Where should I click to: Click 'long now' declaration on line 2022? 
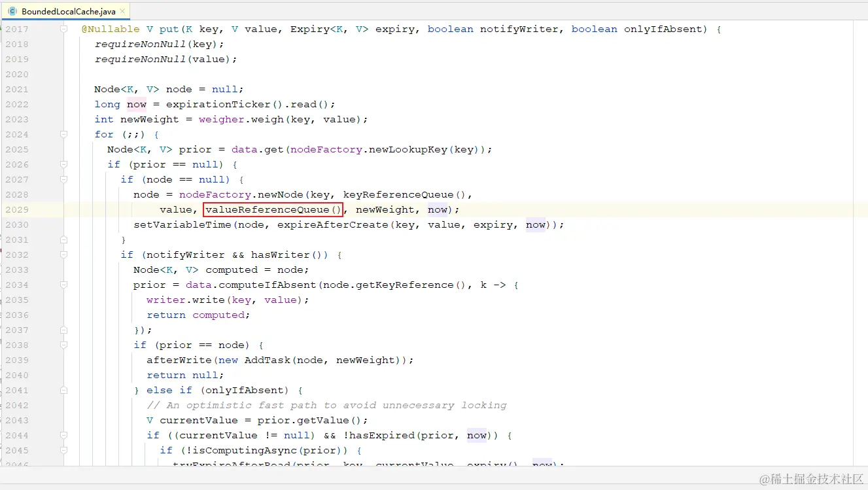click(x=120, y=104)
